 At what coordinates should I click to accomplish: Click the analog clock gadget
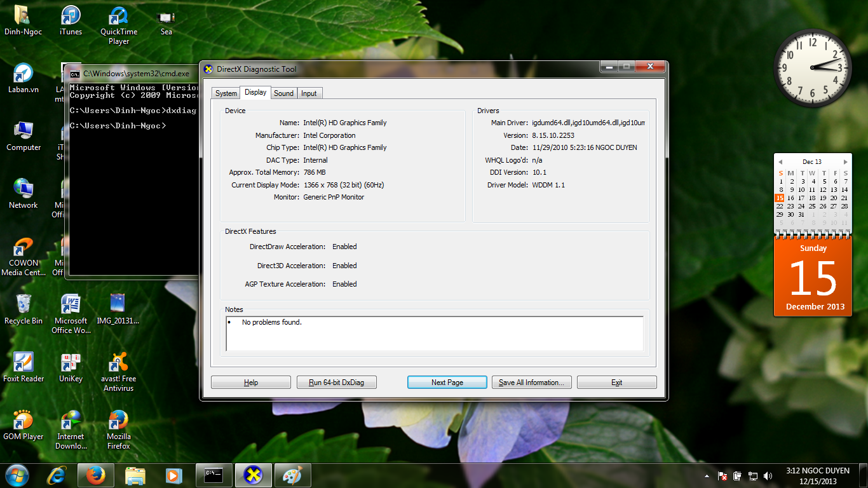813,67
